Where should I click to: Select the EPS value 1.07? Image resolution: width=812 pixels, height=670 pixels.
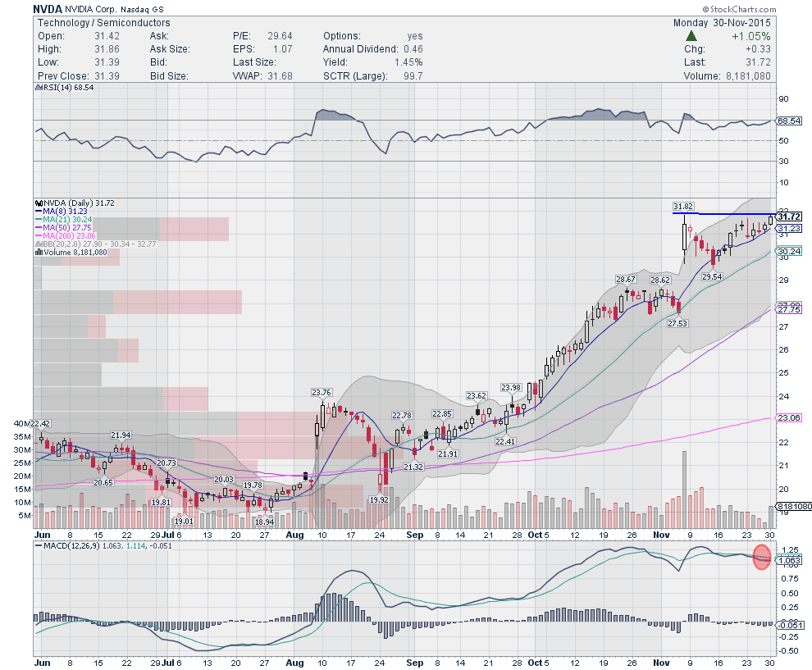pos(283,49)
